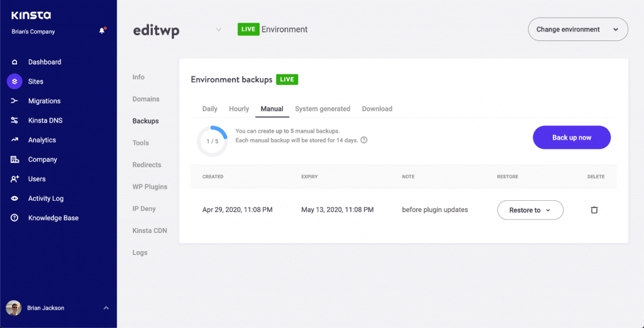Click the Kinsta DNS icon

(14, 121)
